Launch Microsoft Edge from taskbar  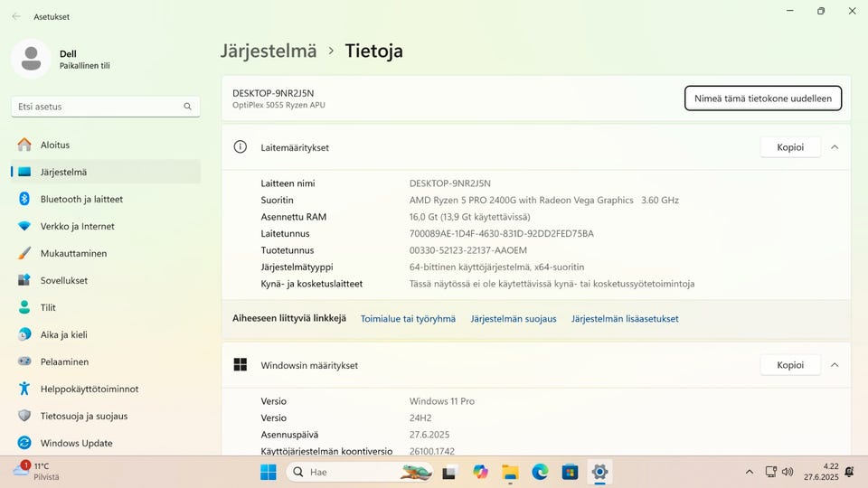tap(540, 472)
